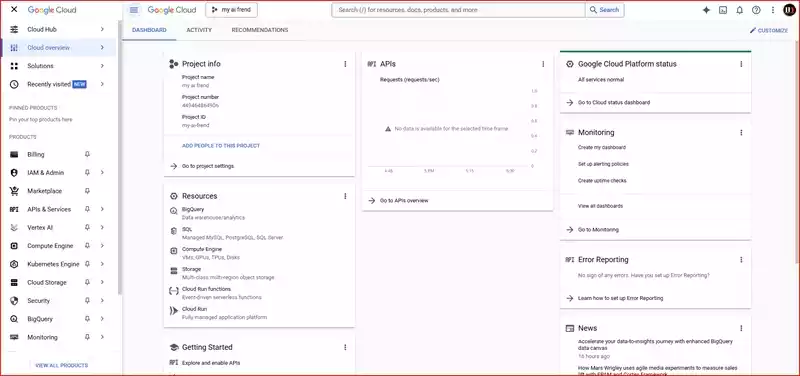The image size is (800, 376).
Task: Open the notifications bell
Action: 739,10
